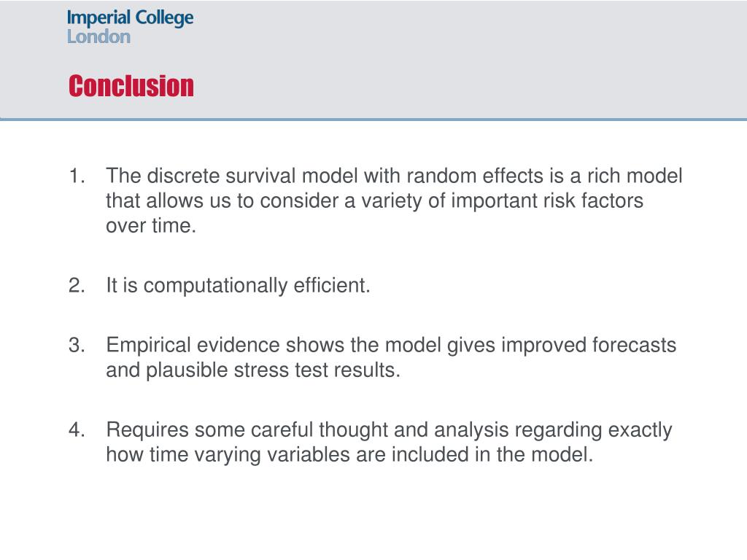Click the numeral 1 list marker
This screenshot has height=560, width=747.
pos(77,176)
